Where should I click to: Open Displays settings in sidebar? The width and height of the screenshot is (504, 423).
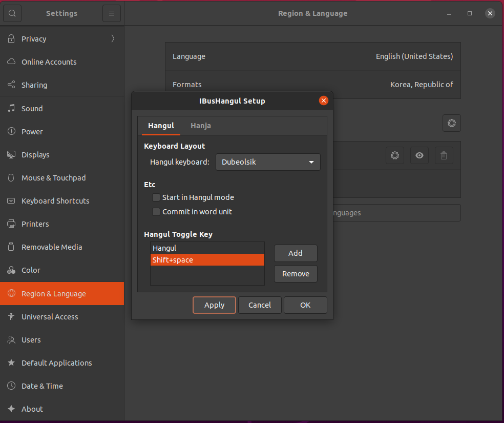click(x=62, y=155)
